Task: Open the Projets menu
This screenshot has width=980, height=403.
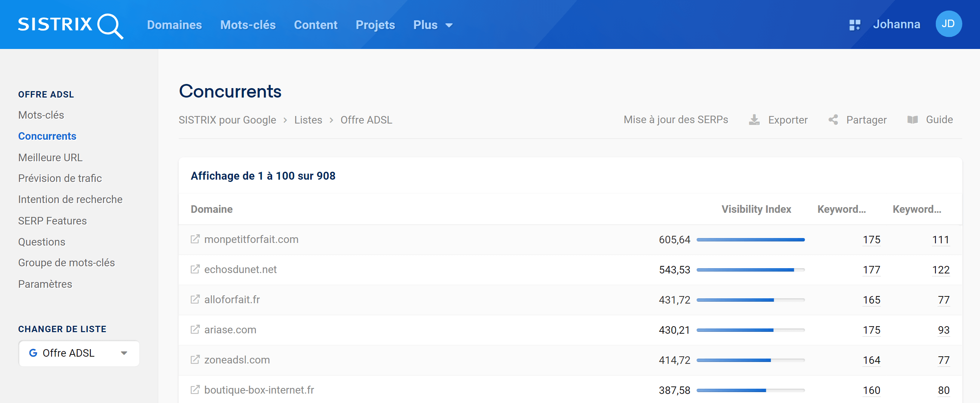Action: (375, 25)
